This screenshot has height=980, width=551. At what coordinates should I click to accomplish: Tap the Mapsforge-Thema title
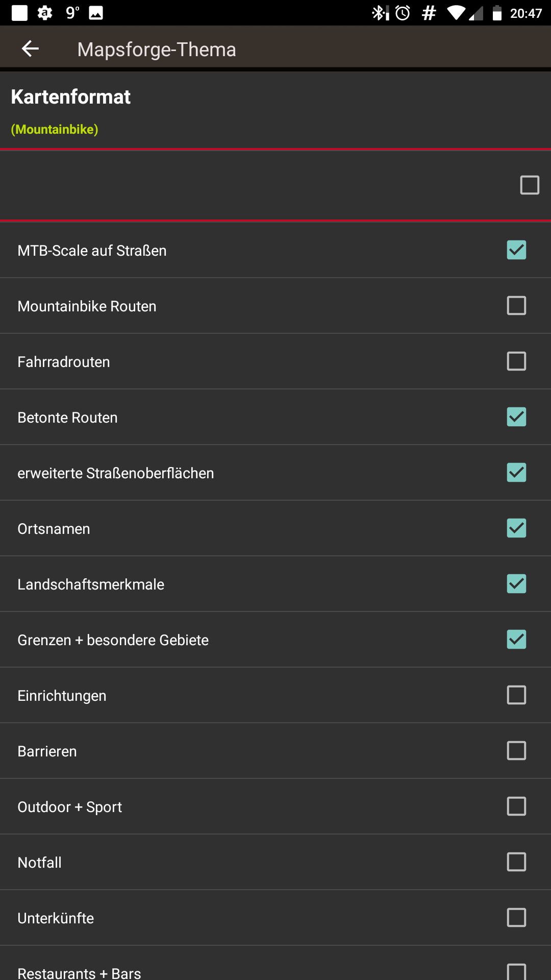point(157,50)
